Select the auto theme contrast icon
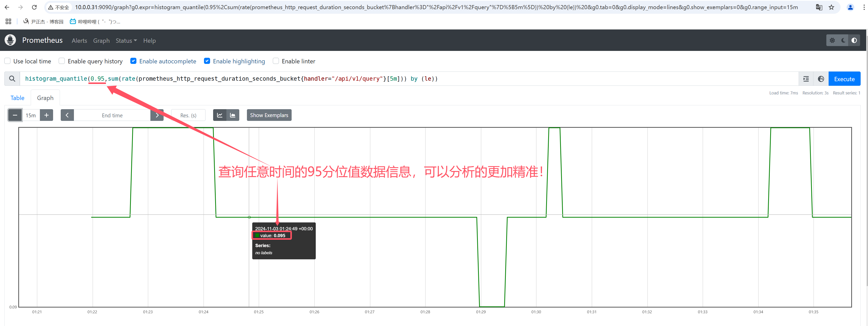The width and height of the screenshot is (868, 326). [854, 40]
